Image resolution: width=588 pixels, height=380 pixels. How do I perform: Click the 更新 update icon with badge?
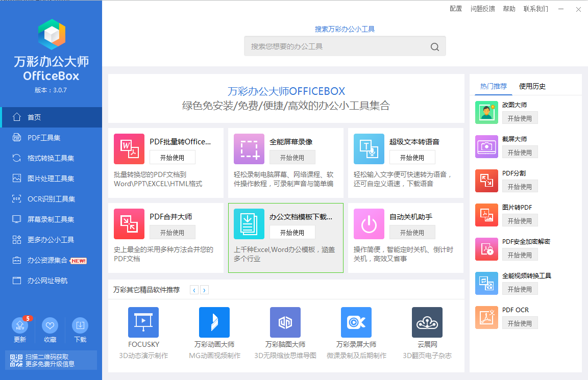[21, 325]
